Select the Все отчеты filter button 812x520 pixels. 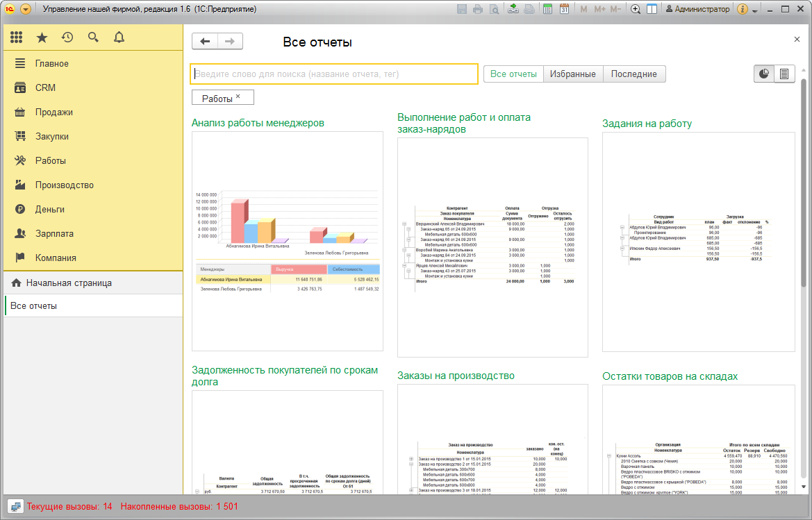click(x=513, y=74)
